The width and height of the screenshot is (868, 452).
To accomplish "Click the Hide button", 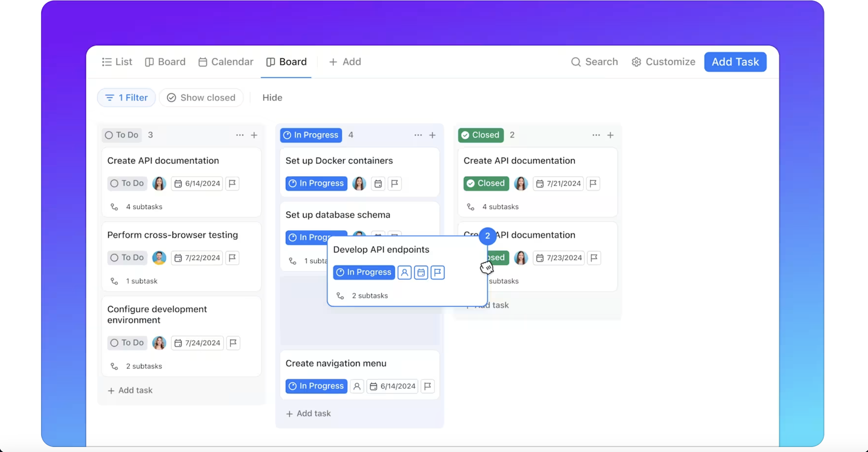I will point(272,98).
